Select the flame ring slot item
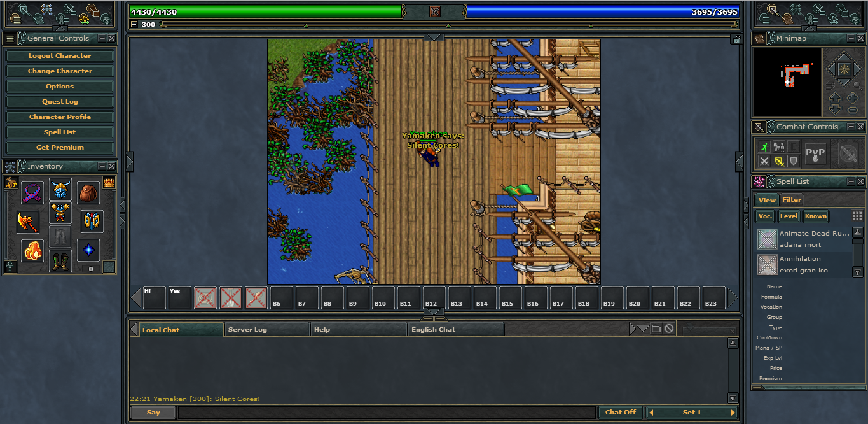 click(x=32, y=251)
